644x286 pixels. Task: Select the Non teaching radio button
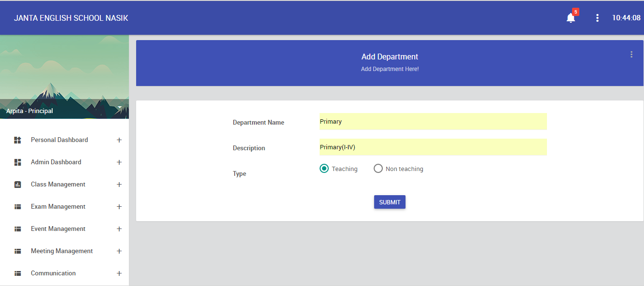tap(378, 169)
